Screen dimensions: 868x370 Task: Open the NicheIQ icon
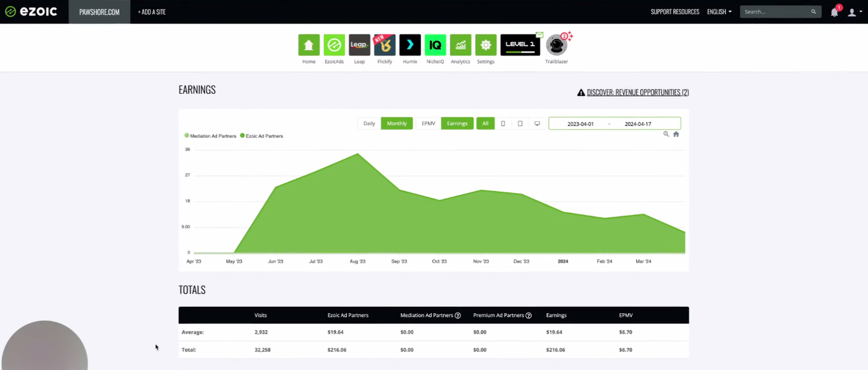435,45
